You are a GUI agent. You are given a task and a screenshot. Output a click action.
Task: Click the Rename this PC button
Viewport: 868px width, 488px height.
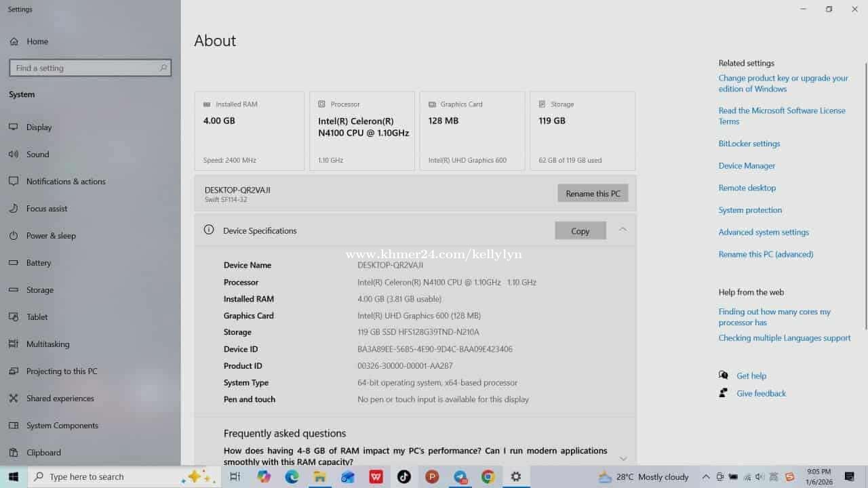click(x=593, y=194)
